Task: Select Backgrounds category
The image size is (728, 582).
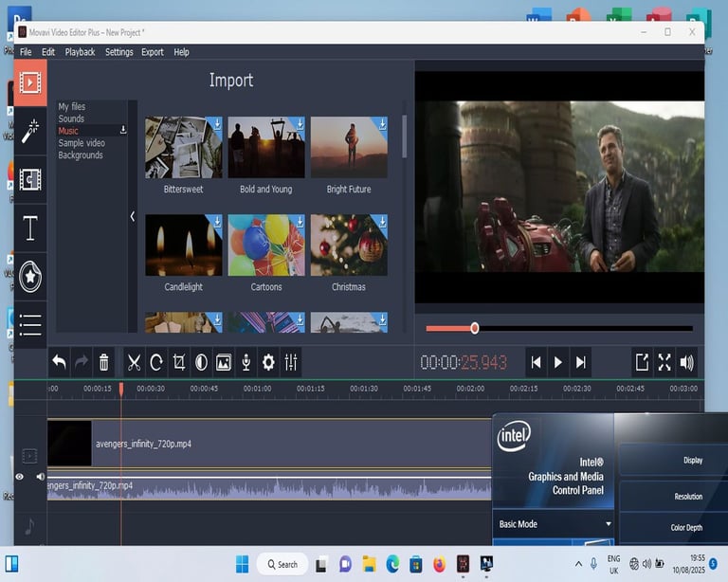Action: (x=81, y=155)
